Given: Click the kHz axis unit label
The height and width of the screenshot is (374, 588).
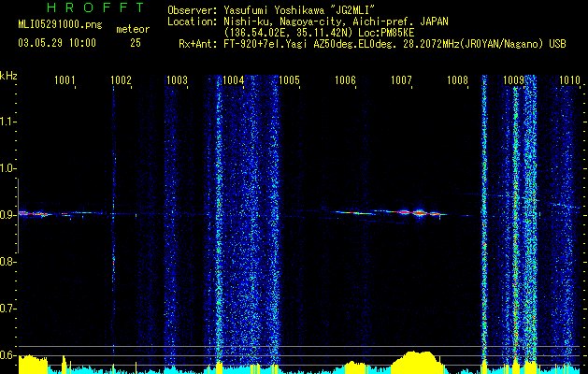Looking at the screenshot, I should point(8,76).
